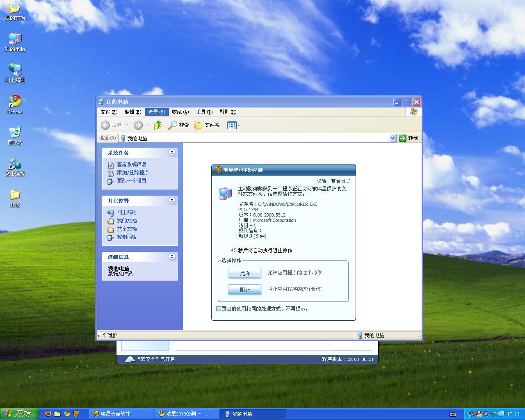Open the 我的文档 desktop icon

15,11
